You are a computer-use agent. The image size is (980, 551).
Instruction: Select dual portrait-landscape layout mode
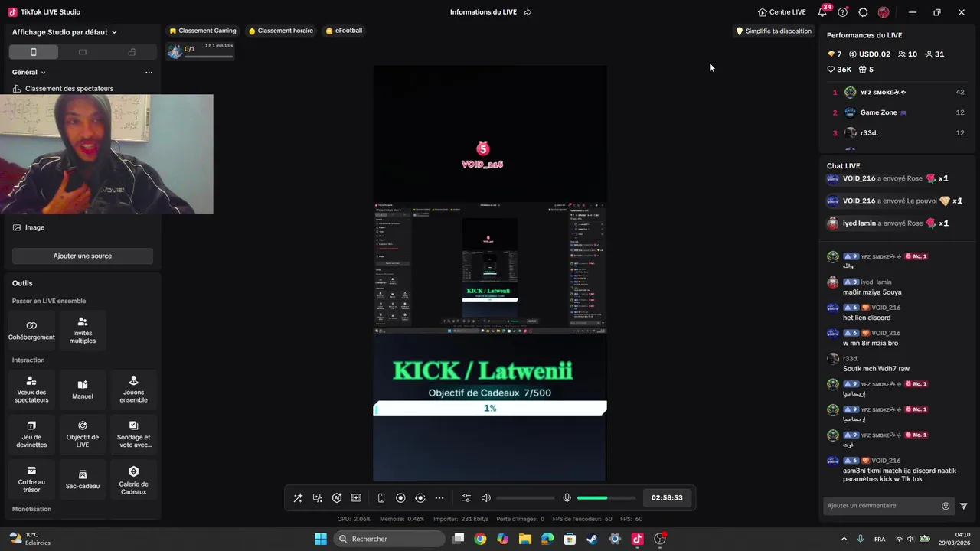[x=132, y=52]
